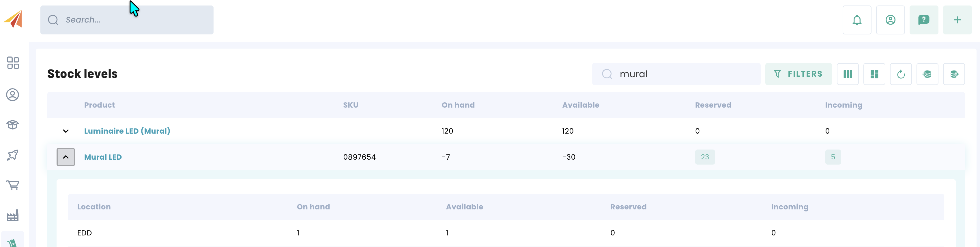Collapse the Mural LED row
This screenshot has height=247, width=980.
66,157
